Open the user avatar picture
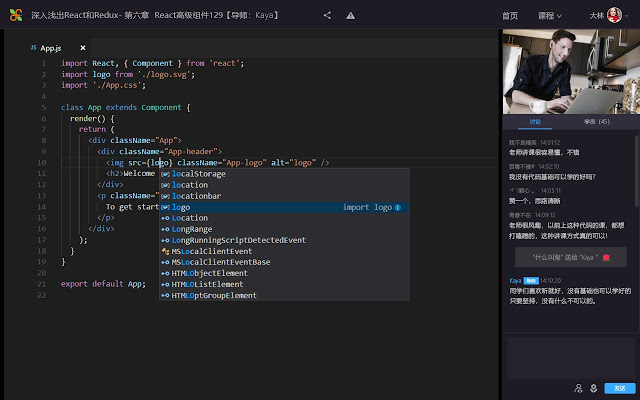Viewport: 640px width, 400px height. pos(614,15)
